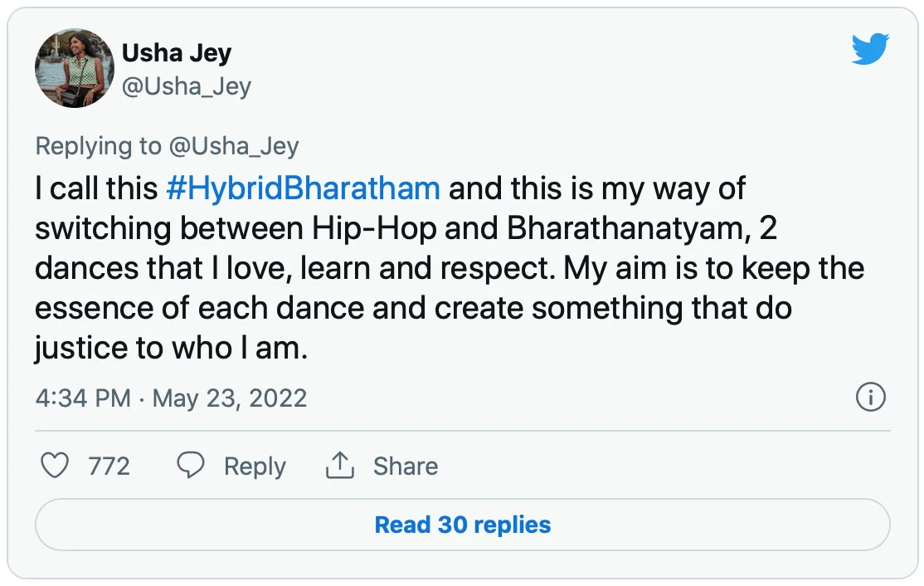The height and width of the screenshot is (586, 924).
Task: Click the 772 likes count
Action: [x=109, y=466]
